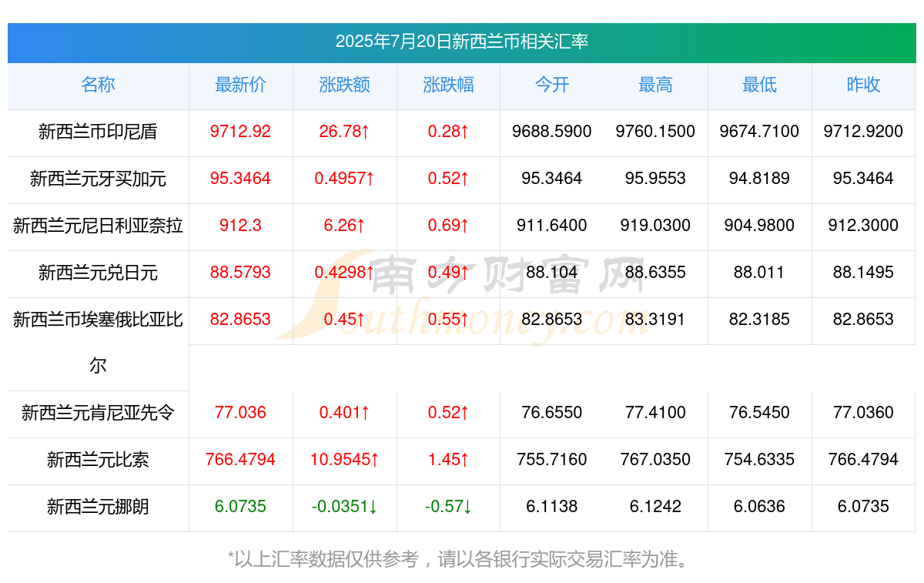Click the 涨跌幅 column header

pyautogui.click(x=448, y=85)
